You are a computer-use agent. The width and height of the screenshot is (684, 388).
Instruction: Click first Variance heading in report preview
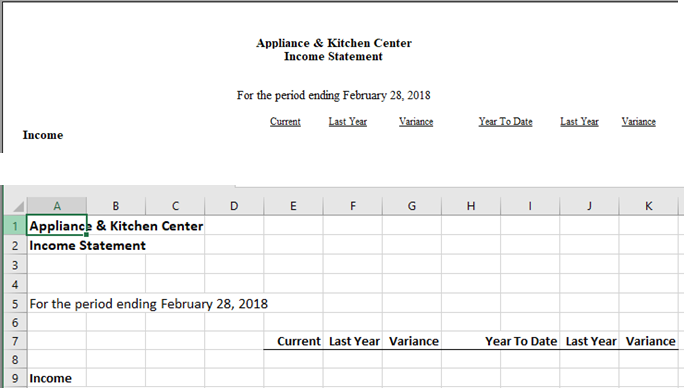click(416, 122)
